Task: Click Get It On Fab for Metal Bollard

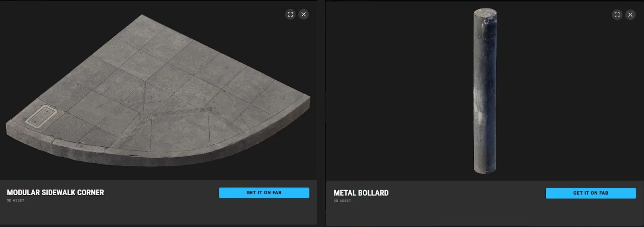Action: pos(591,193)
